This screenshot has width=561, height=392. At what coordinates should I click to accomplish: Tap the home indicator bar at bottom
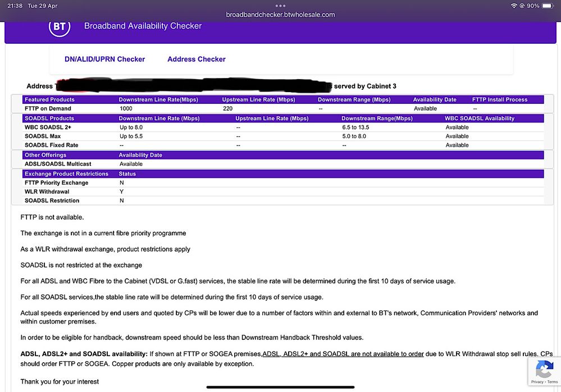(280, 387)
